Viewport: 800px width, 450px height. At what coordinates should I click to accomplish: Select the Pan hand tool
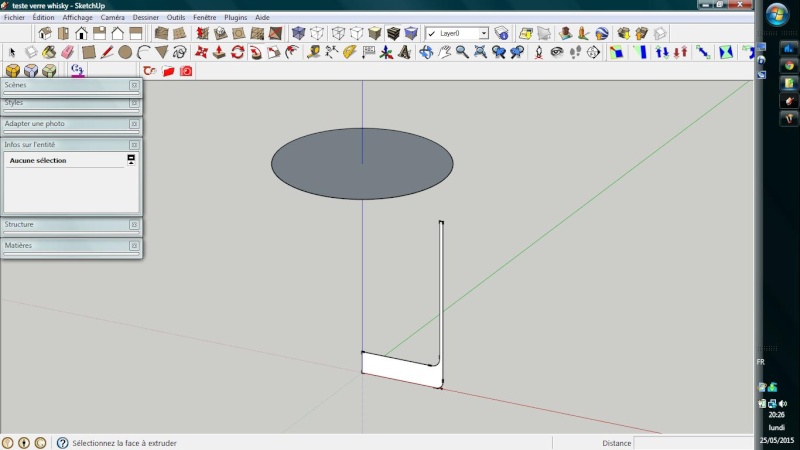(444, 52)
